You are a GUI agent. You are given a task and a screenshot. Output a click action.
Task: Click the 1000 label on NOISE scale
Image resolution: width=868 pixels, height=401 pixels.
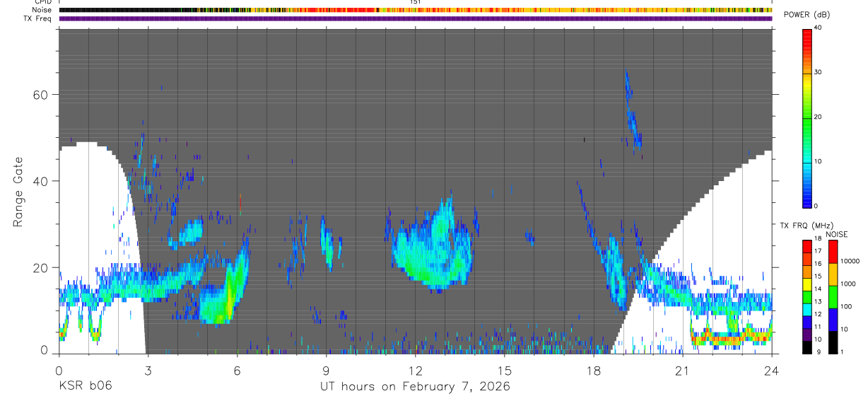[848, 284]
